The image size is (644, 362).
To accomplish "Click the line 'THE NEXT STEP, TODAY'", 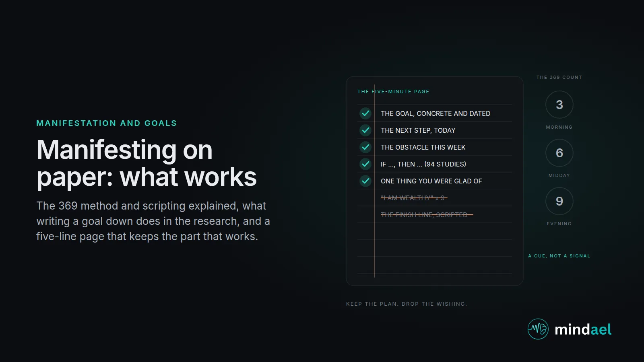I will pyautogui.click(x=418, y=130).
